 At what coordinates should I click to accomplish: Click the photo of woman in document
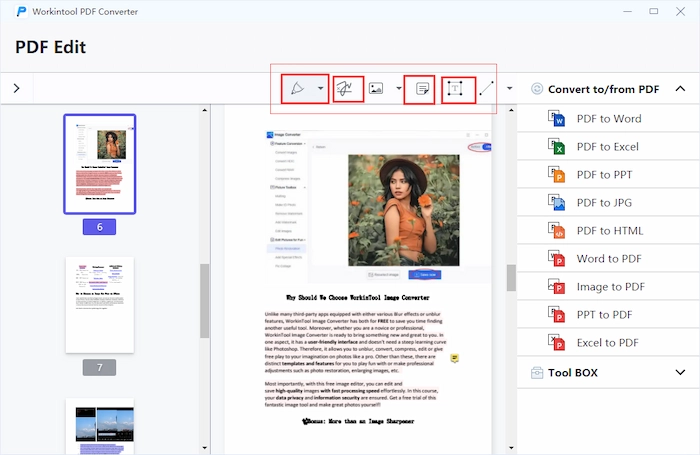pyautogui.click(x=404, y=210)
